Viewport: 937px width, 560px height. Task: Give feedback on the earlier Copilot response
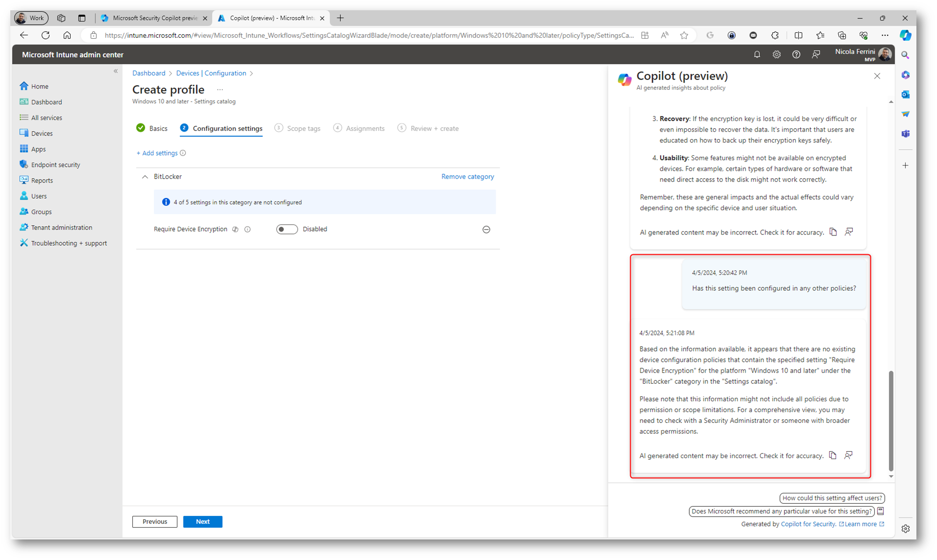click(849, 232)
